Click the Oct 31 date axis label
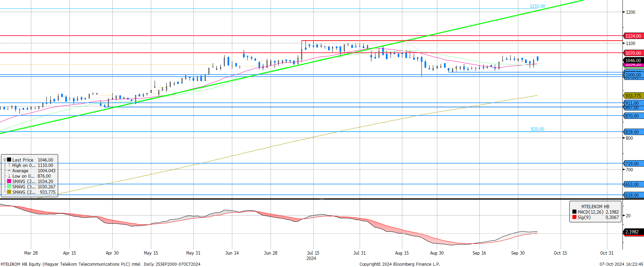The image size is (644, 267). click(x=607, y=253)
